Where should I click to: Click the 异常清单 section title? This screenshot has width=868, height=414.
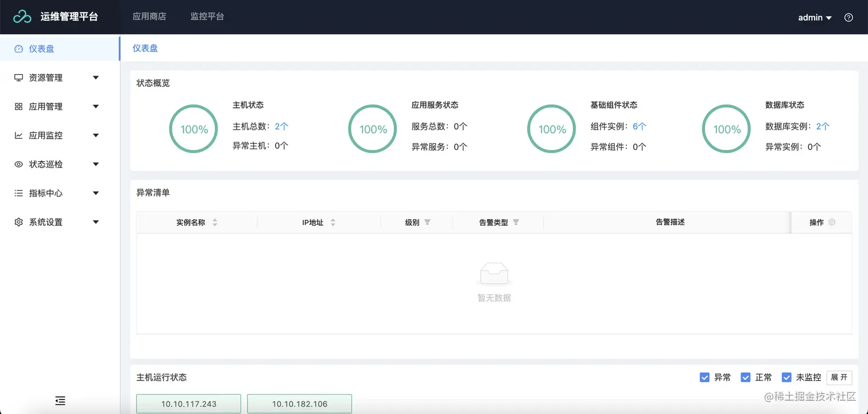coord(153,193)
